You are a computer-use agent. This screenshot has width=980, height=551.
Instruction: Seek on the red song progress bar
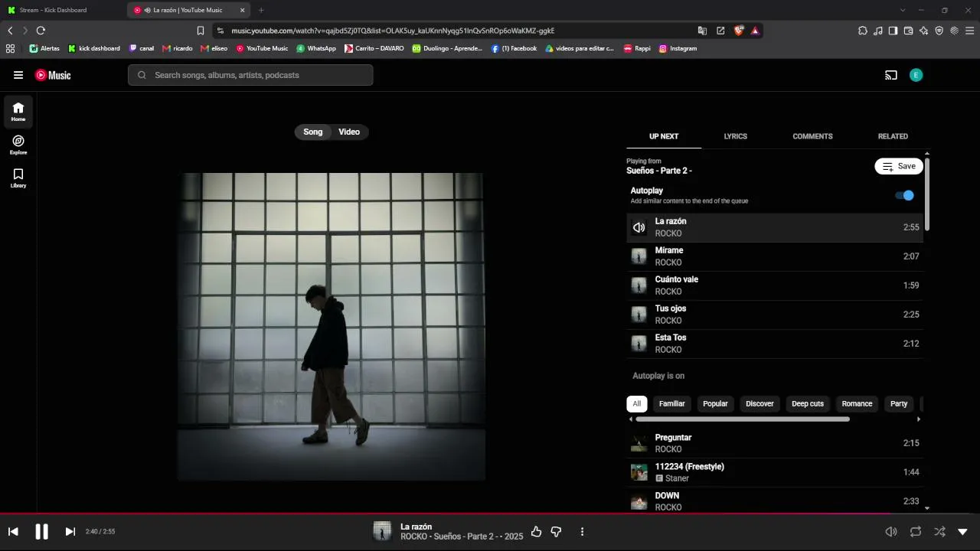click(490, 514)
